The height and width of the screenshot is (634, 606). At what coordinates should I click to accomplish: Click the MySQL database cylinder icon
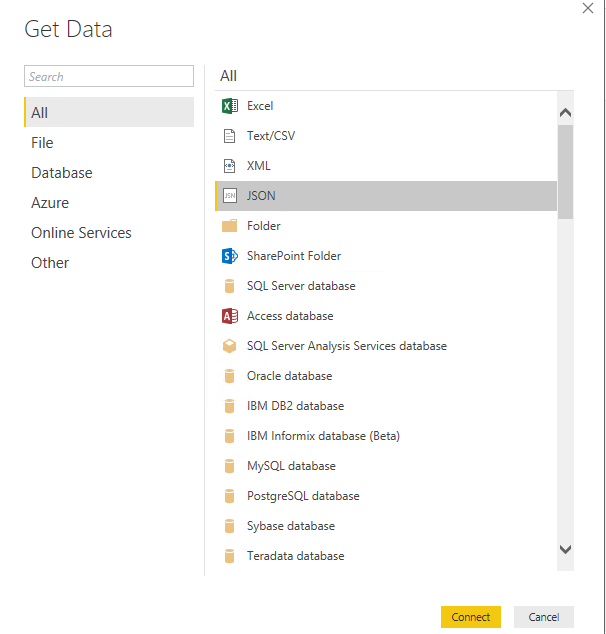(x=229, y=466)
